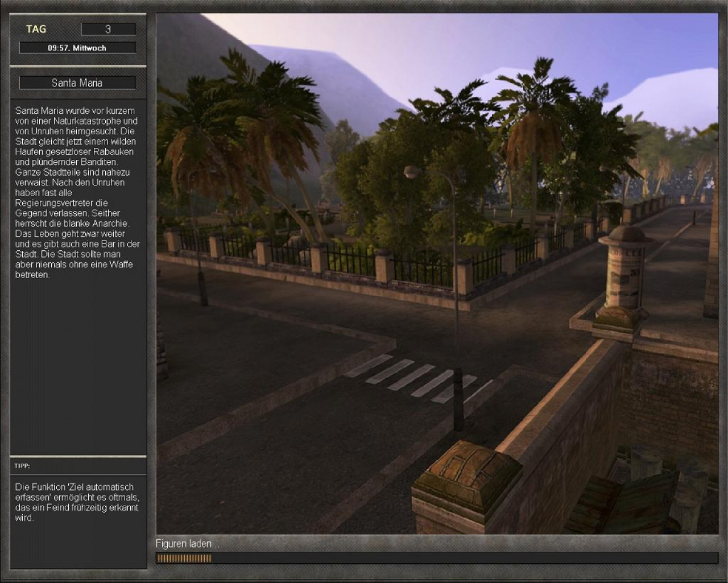Click the day counter field showing 3

(108, 29)
